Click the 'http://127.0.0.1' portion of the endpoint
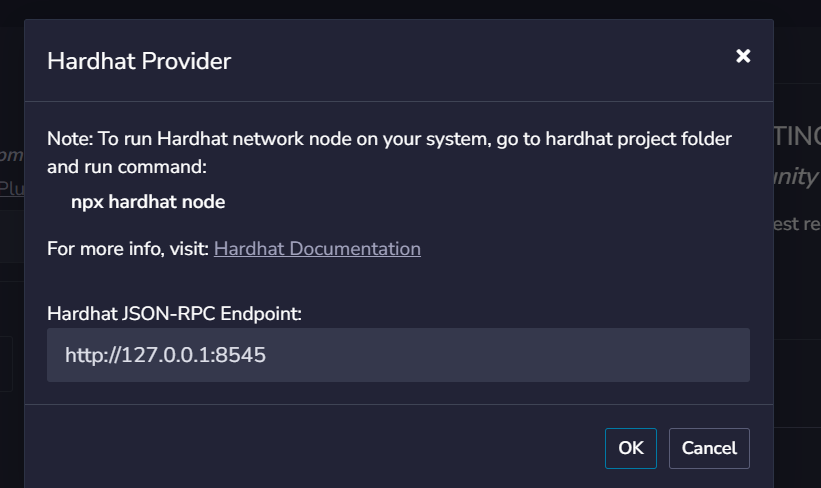Image resolution: width=821 pixels, height=488 pixels. point(138,355)
